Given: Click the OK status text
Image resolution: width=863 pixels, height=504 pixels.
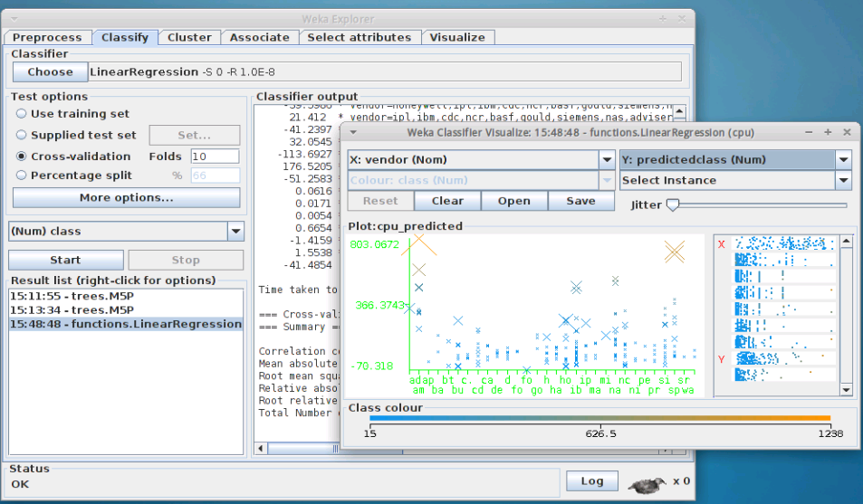Looking at the screenshot, I should click(20, 484).
